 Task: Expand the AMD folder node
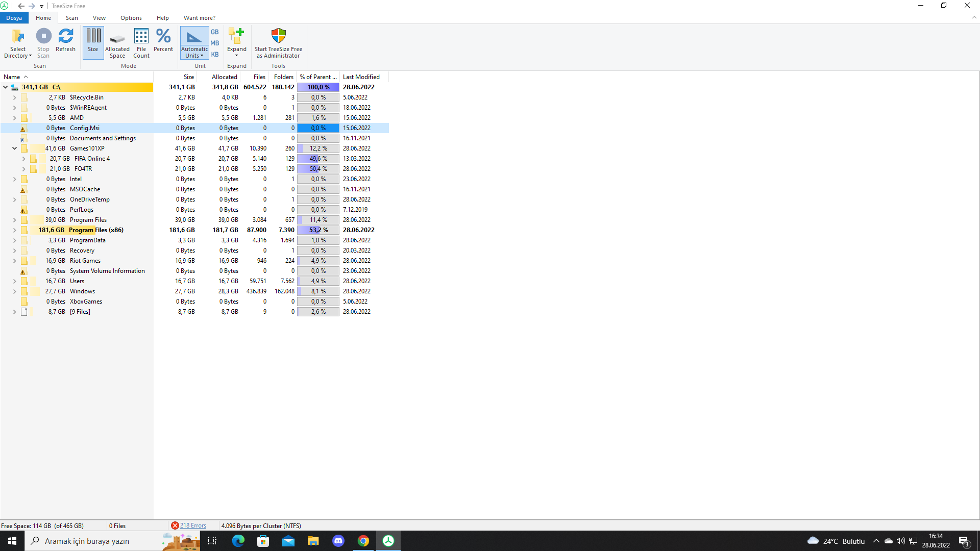(x=14, y=118)
